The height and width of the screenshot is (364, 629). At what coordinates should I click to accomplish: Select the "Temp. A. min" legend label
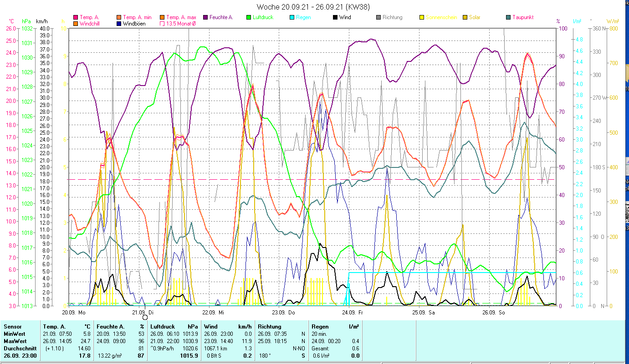[138, 17]
